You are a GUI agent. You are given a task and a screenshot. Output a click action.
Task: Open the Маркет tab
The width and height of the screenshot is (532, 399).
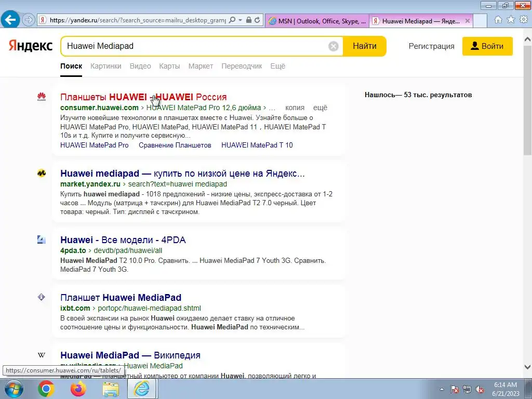point(201,66)
